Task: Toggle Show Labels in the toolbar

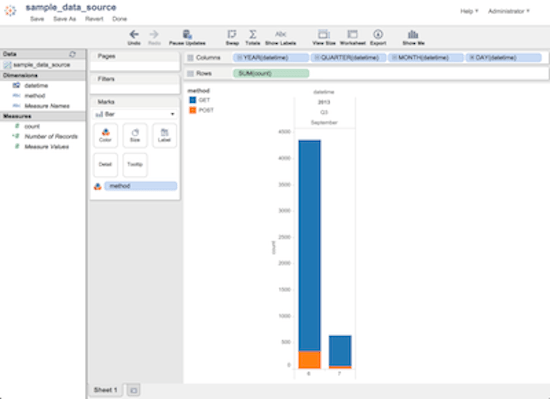Action: pos(280,34)
